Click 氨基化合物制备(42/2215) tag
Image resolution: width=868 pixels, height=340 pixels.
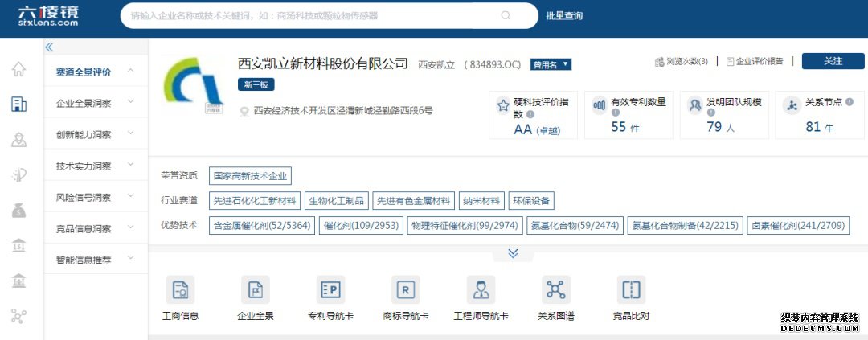click(x=686, y=225)
